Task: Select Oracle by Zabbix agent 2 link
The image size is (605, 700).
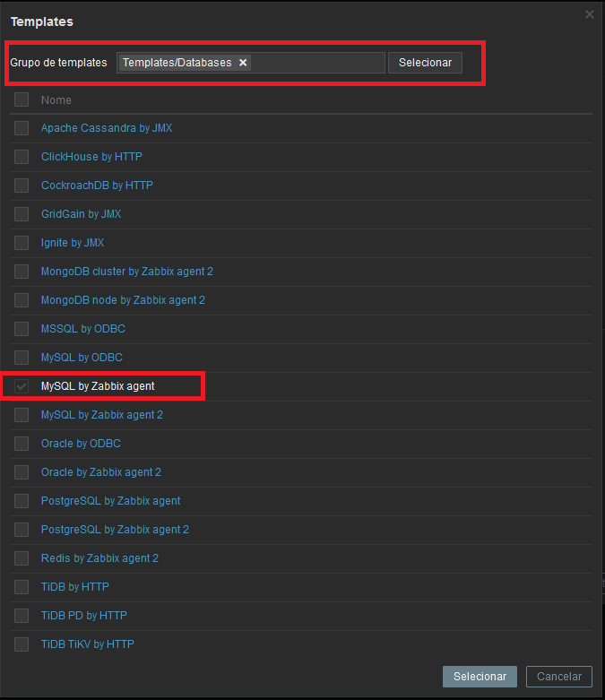Action: pyautogui.click(x=101, y=472)
